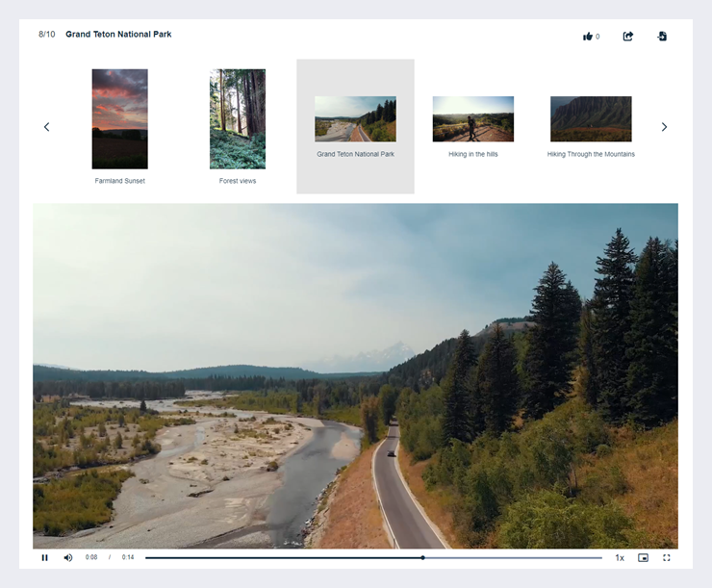Viewport: 712px width, 588px height.
Task: Click the Farmland Sunset caption
Action: tap(119, 181)
